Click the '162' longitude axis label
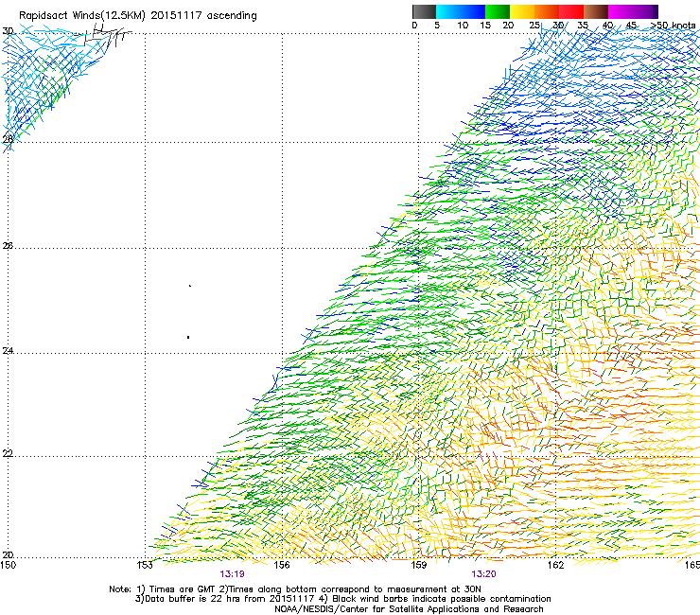This screenshot has height=615, width=700. click(x=555, y=565)
